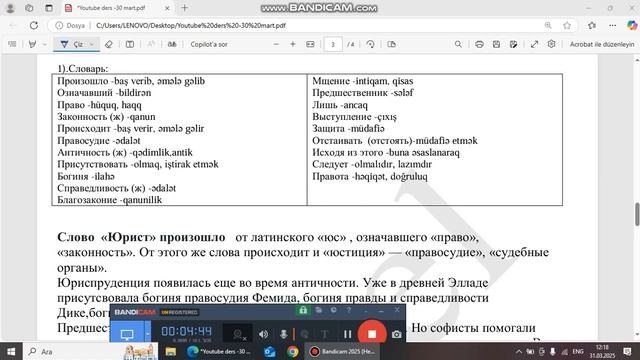The image size is (640, 360).
Task: Toggle Bandicam speaker sound
Action: pos(263,334)
